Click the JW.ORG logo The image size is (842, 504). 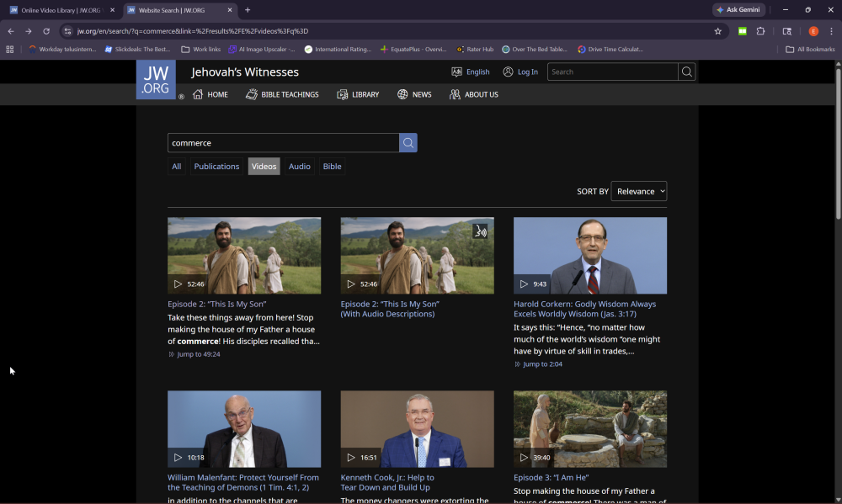[156, 80]
